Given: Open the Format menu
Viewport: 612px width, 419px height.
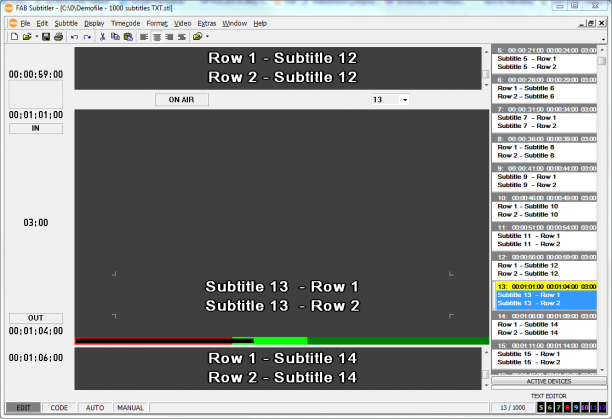Looking at the screenshot, I should [157, 23].
